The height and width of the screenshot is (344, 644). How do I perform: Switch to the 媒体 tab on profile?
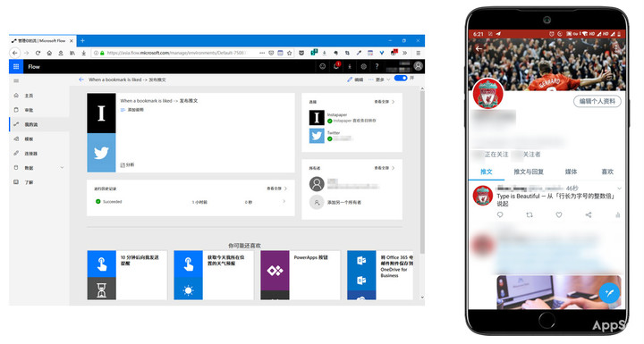point(571,172)
